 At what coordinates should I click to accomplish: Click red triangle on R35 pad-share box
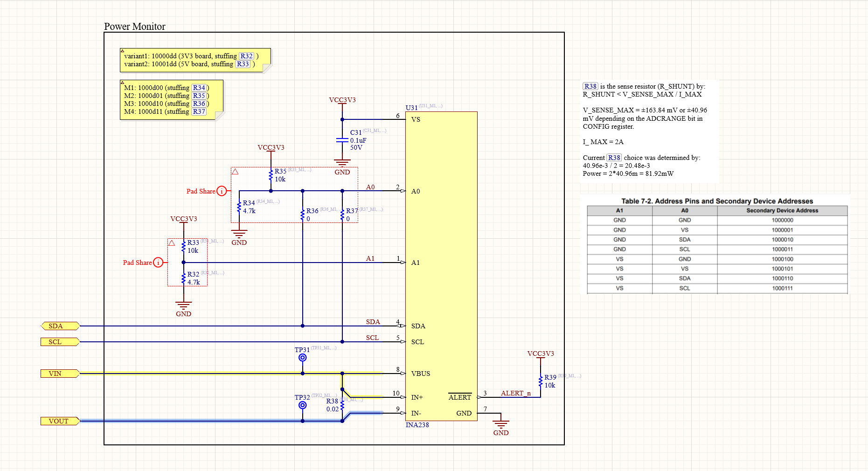pos(235,172)
